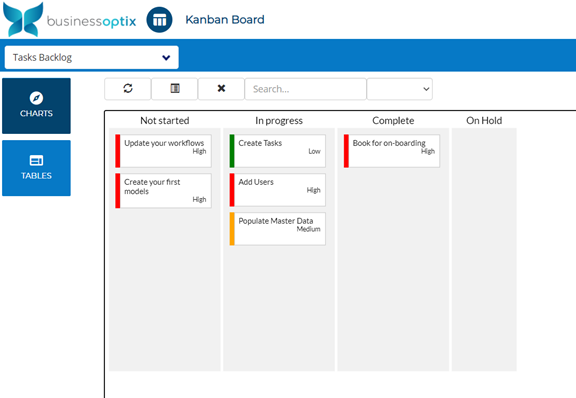Select the Populate Master Data card

tap(278, 229)
